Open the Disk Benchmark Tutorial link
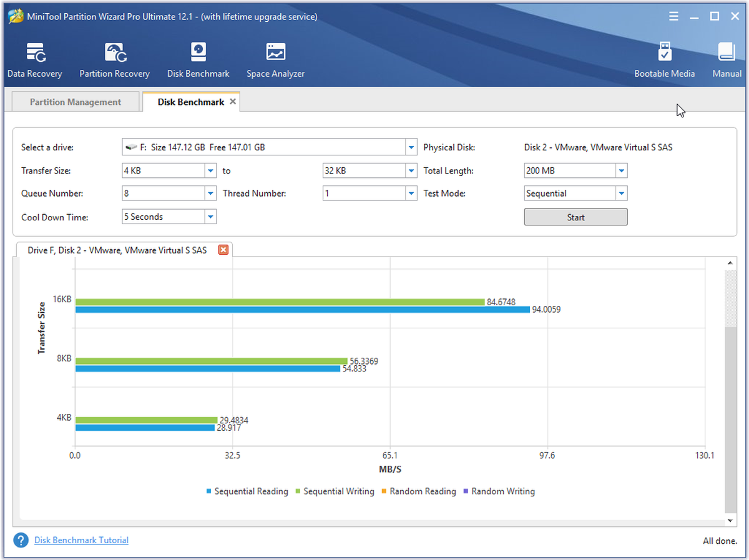 coord(81,540)
